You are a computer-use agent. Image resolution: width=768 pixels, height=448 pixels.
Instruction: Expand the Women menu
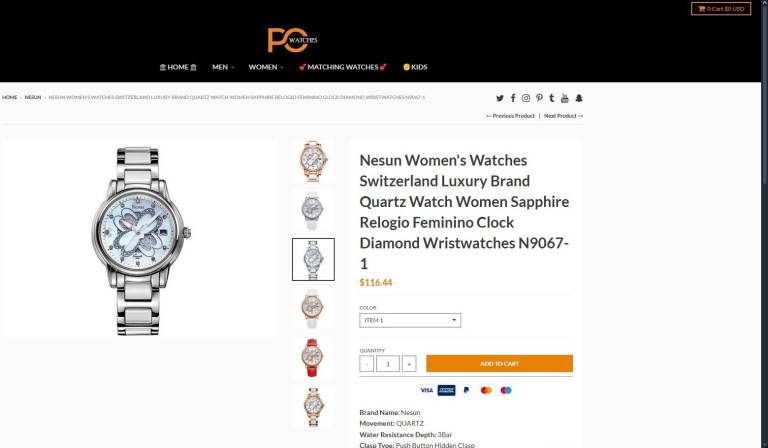(x=265, y=67)
